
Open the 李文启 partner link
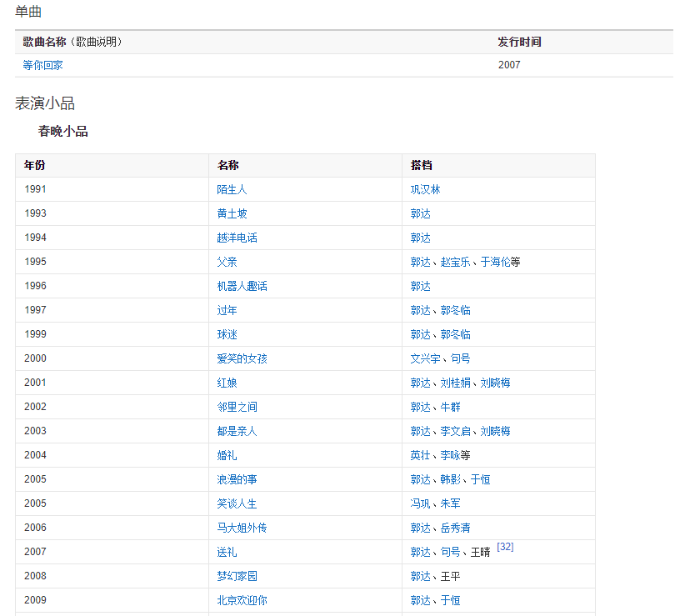click(x=455, y=431)
